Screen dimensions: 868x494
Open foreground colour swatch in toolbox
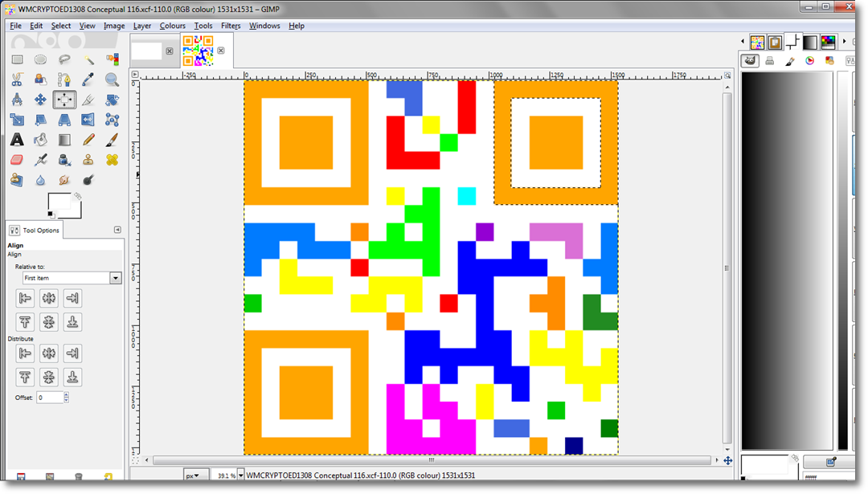[59, 202]
